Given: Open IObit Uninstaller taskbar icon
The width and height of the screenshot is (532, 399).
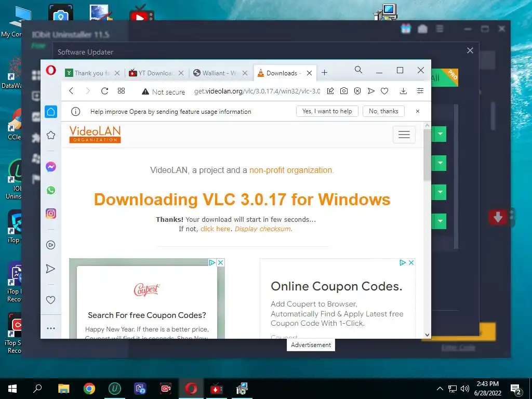Looking at the screenshot, I should [115, 389].
